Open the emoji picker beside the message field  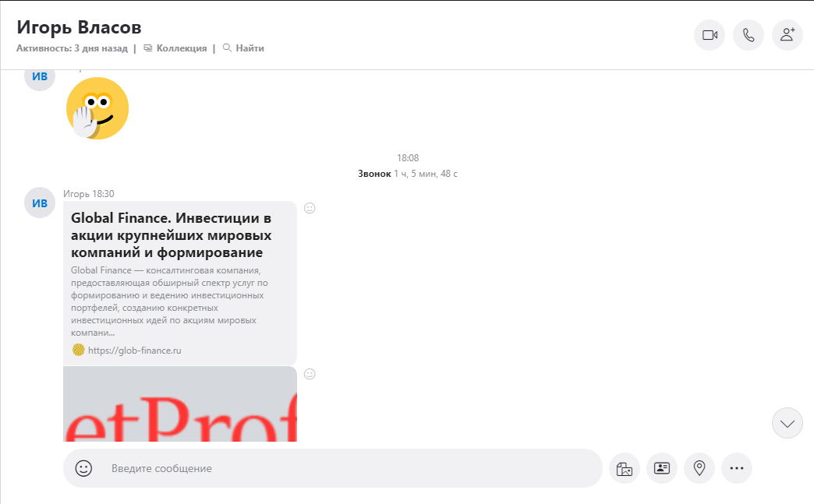point(83,468)
